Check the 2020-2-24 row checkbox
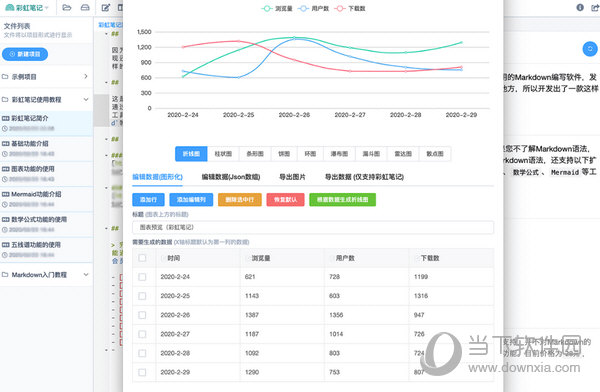600x392 pixels. tap(142, 277)
